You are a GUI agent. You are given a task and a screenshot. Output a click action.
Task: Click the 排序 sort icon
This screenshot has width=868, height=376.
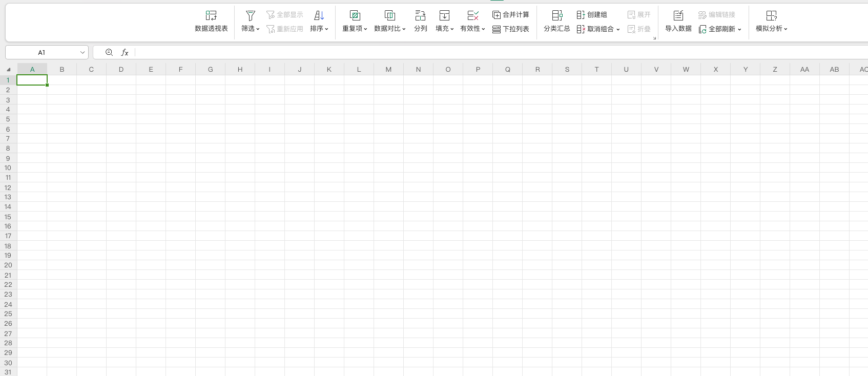(319, 15)
